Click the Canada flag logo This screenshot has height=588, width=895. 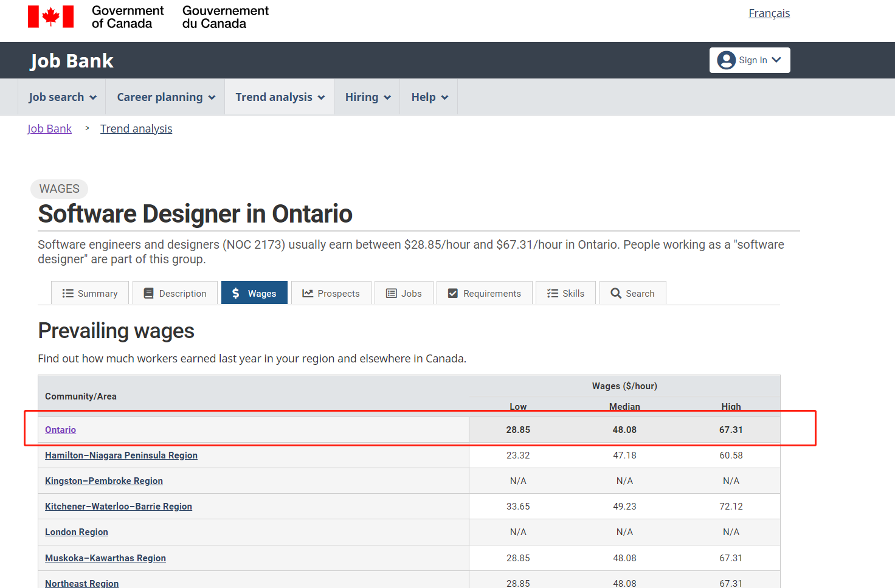[51, 17]
